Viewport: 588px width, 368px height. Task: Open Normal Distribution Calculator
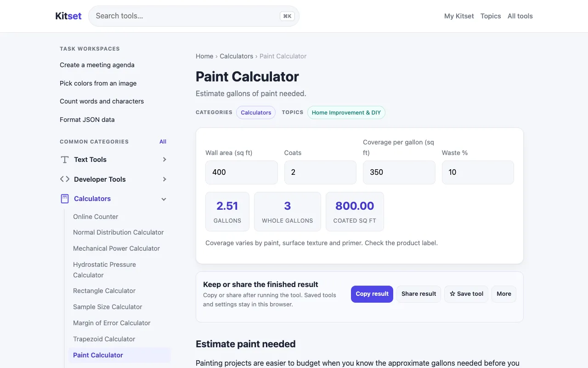pos(119,232)
